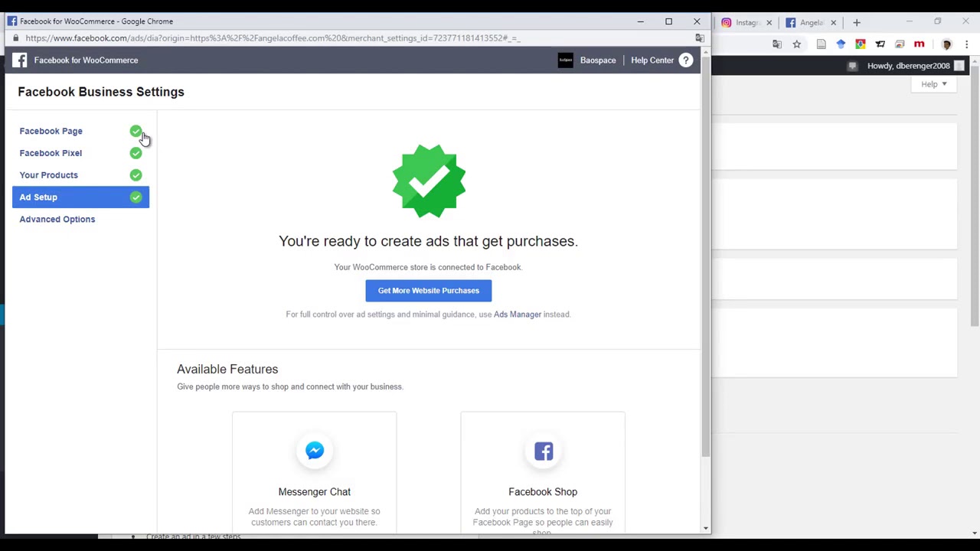Click the Facebook for WooCommerce header title
Image resolution: width=980 pixels, height=551 pixels.
(x=86, y=60)
